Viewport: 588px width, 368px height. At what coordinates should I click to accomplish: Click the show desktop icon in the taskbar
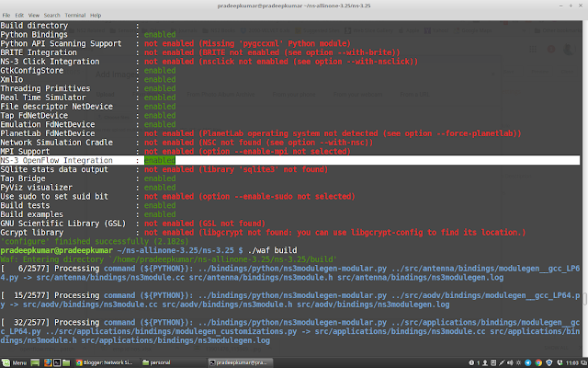tap(35, 362)
